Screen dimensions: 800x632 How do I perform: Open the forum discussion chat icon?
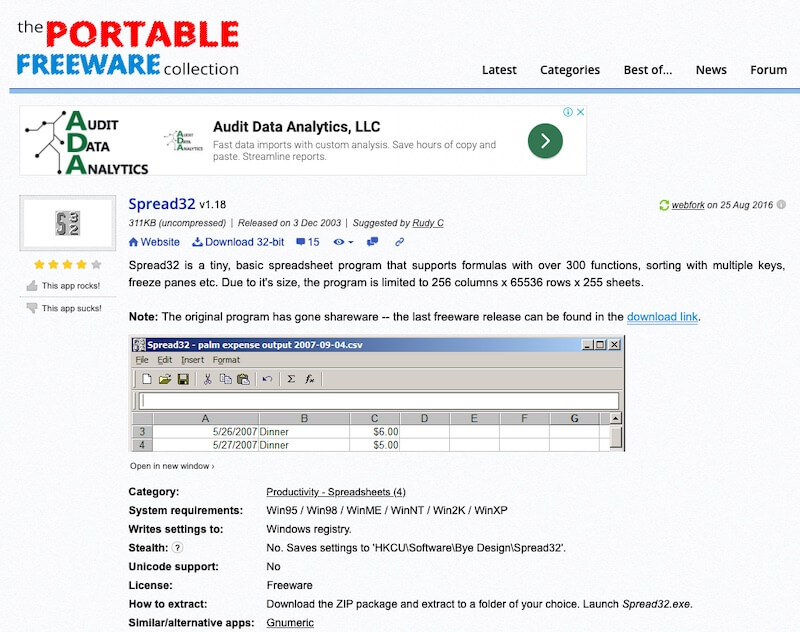(x=372, y=242)
